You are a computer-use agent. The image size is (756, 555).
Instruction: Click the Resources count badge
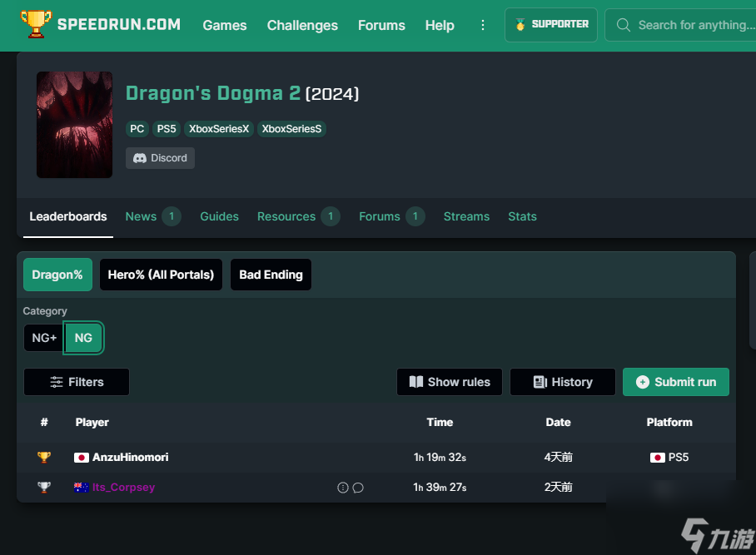pos(331,216)
